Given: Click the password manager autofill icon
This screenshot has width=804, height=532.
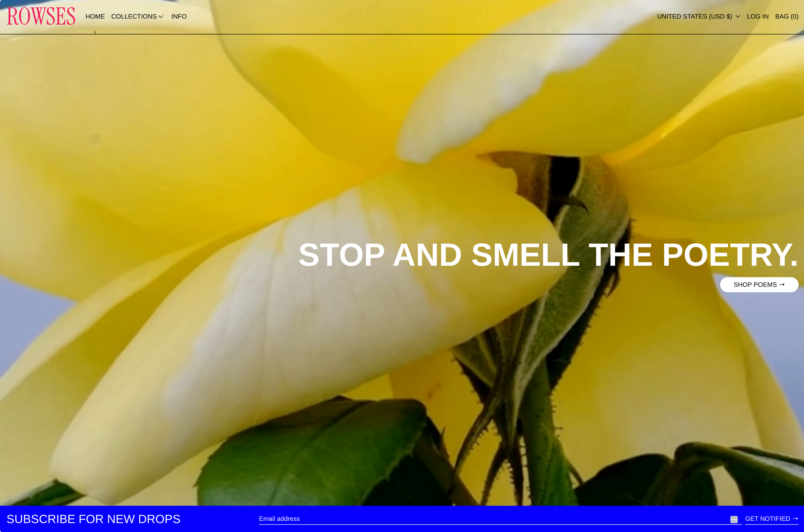Looking at the screenshot, I should (734, 519).
